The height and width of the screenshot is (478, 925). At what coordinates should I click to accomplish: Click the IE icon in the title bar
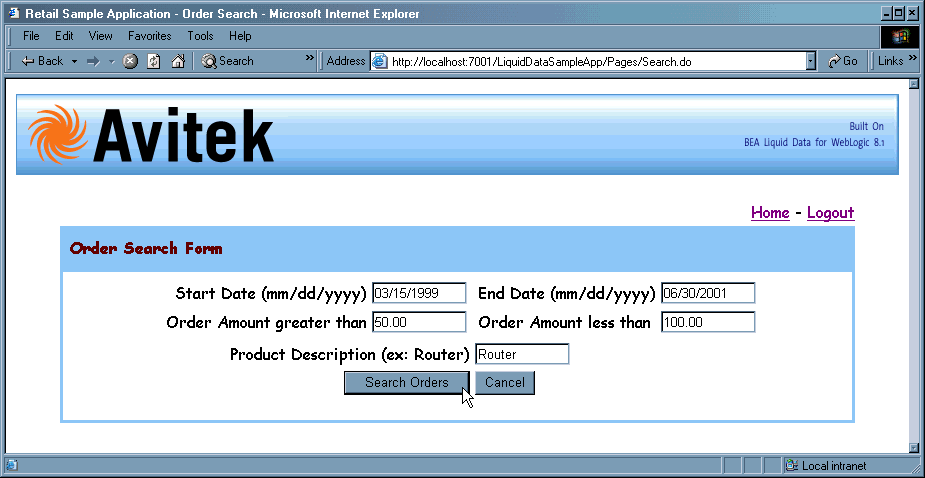pyautogui.click(x=13, y=13)
